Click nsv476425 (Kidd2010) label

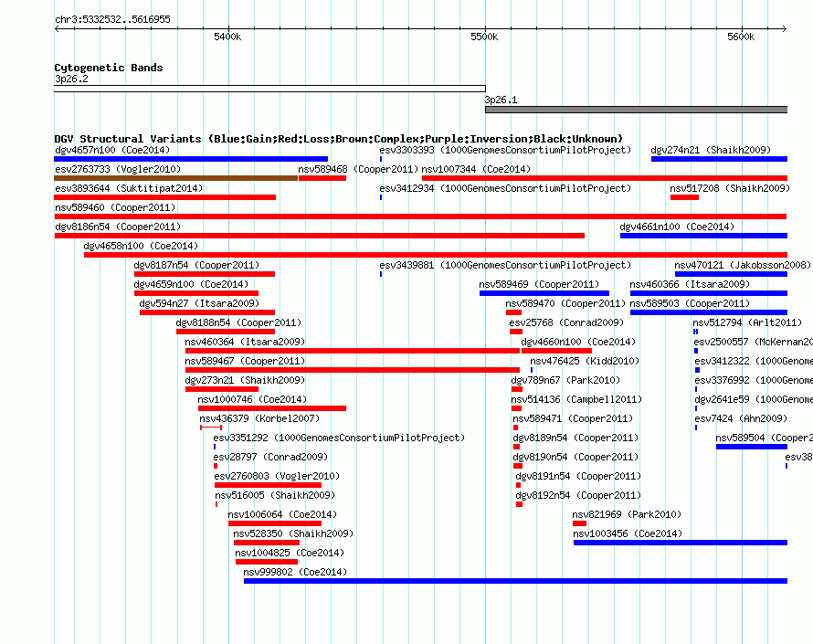click(585, 362)
